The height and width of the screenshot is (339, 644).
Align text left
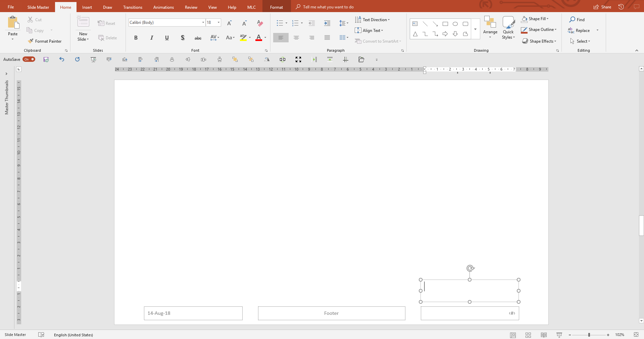click(281, 38)
